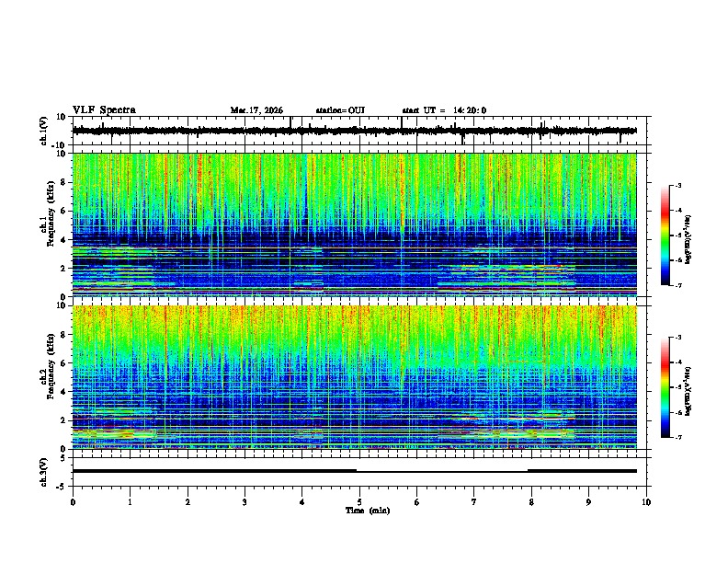This screenshot has width=728, height=563.
Task: Click the time axis tick label "1"
Action: point(130,502)
